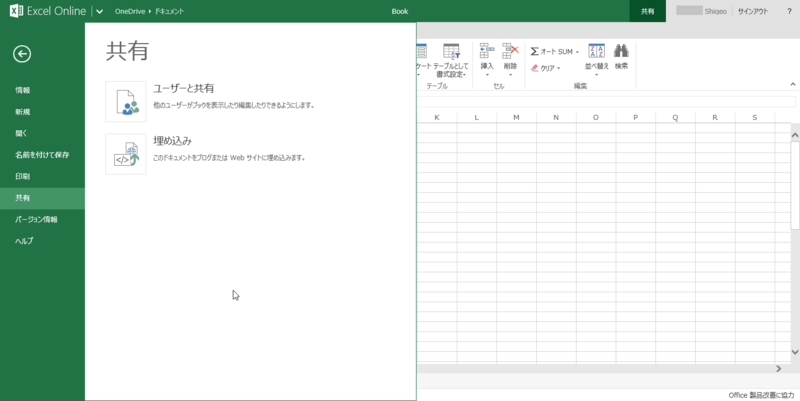Select column Q header

[675, 117]
